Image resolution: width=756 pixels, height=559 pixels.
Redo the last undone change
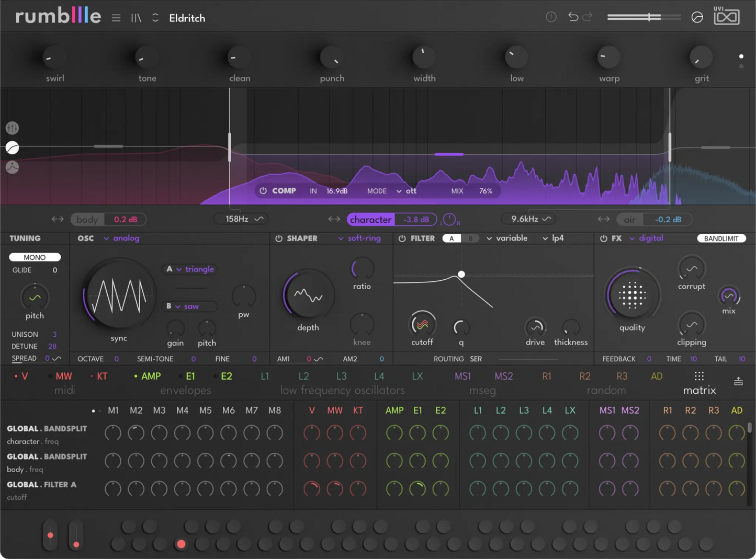click(588, 17)
